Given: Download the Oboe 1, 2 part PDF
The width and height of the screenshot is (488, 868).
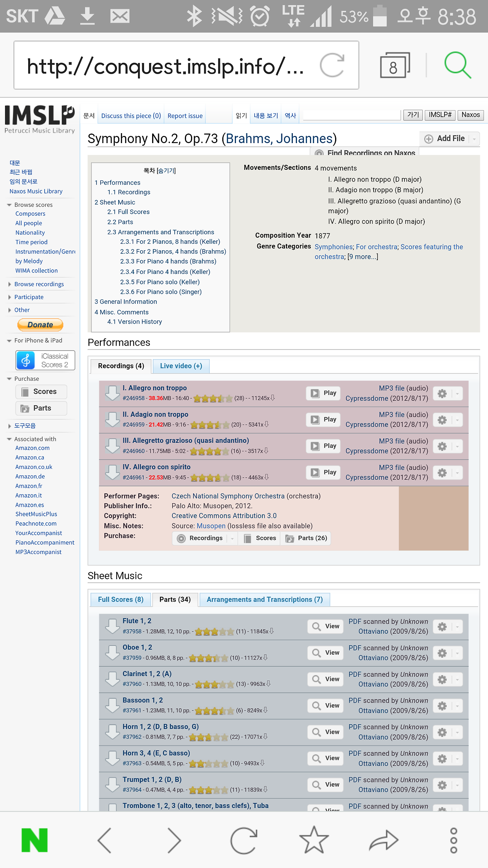Looking at the screenshot, I should click(x=112, y=652).
